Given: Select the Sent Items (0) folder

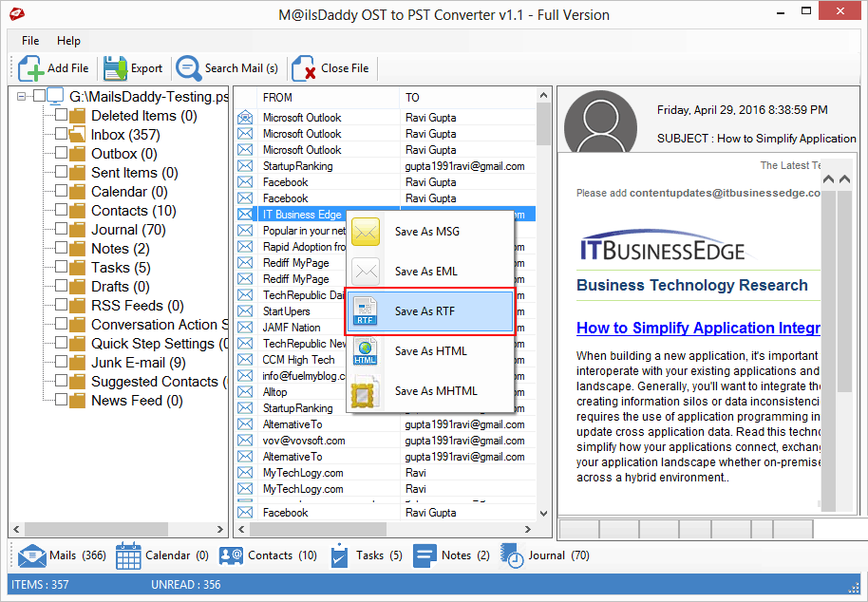Looking at the screenshot, I should coord(135,173).
